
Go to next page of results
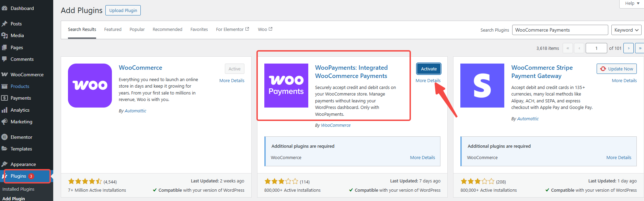(629, 48)
